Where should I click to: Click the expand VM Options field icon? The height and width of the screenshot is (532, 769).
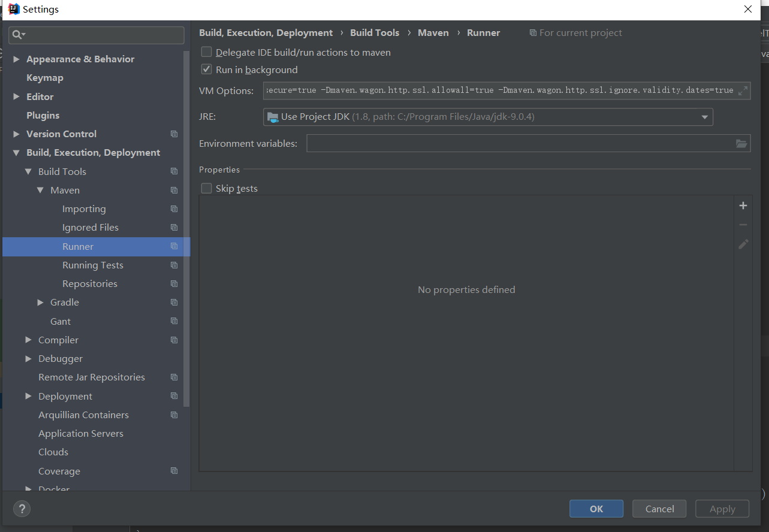tap(743, 90)
